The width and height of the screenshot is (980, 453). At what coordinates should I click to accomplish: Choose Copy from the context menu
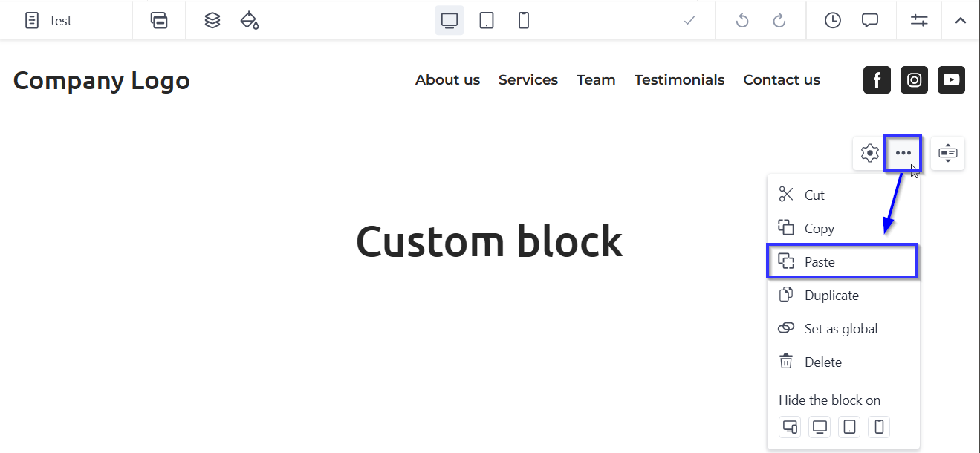click(843, 228)
